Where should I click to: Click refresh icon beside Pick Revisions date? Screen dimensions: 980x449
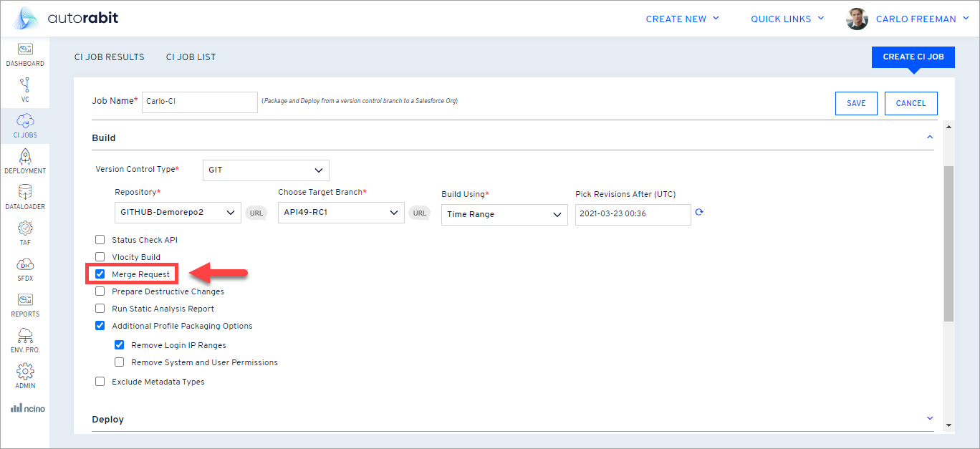pyautogui.click(x=700, y=213)
